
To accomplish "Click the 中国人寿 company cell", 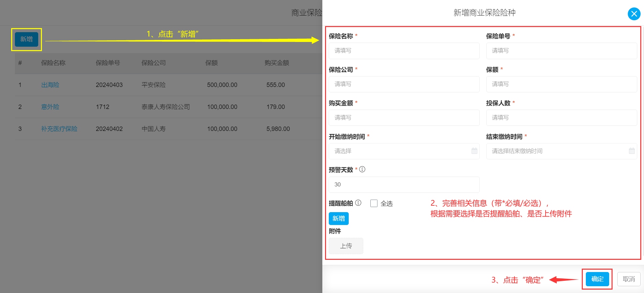I will [x=154, y=129].
